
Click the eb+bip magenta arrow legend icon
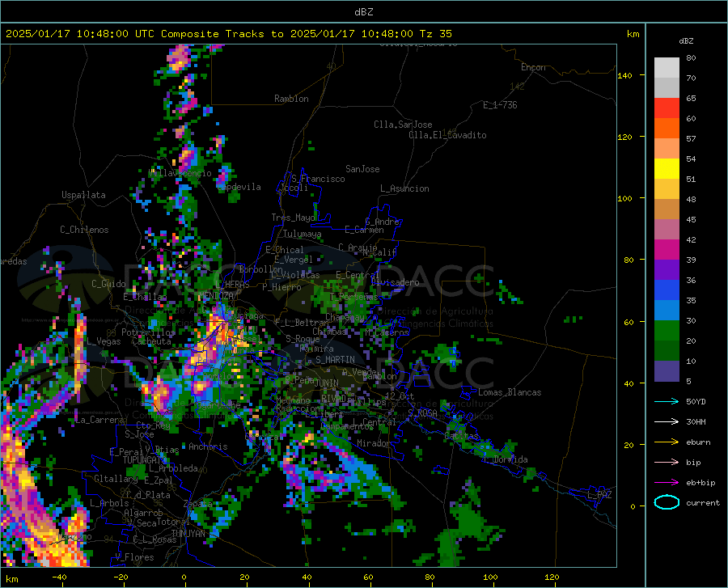667,483
